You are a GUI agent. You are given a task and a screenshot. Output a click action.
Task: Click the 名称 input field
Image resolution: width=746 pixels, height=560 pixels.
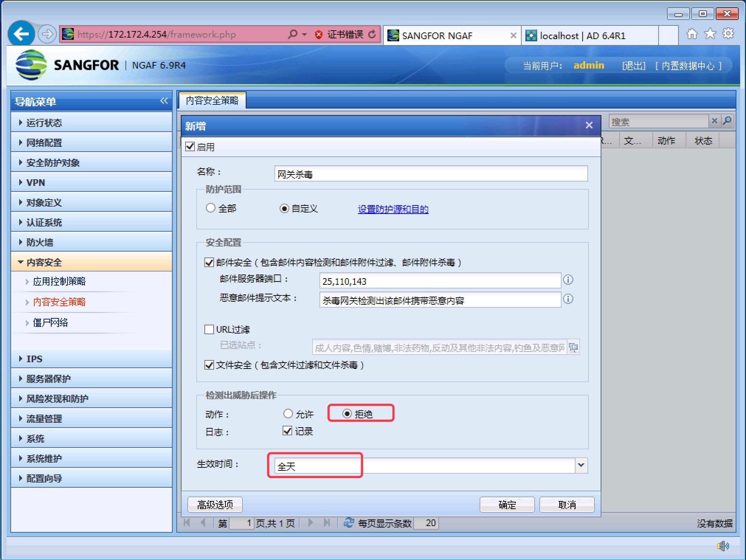(x=431, y=174)
